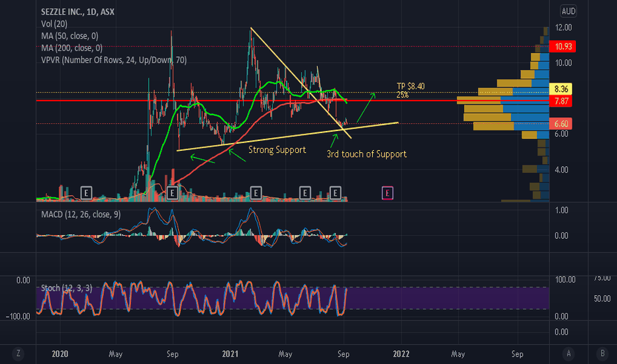Click the 2022 label on time axis
The width and height of the screenshot is (617, 364).
pyautogui.click(x=401, y=354)
